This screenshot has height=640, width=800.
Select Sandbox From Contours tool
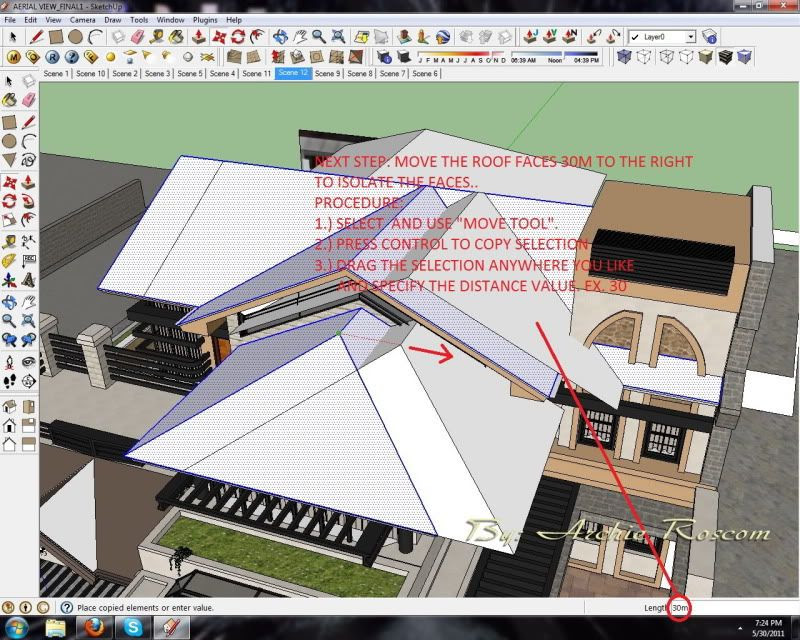[x=234, y=57]
